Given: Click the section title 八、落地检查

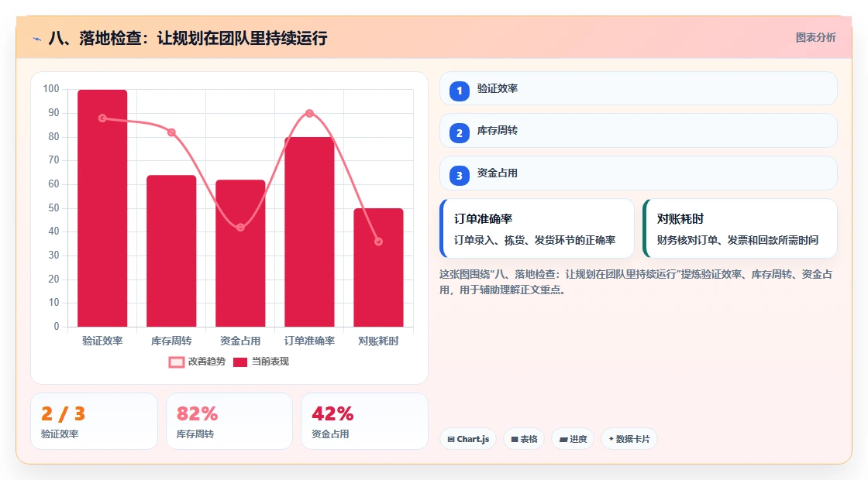Looking at the screenshot, I should (x=188, y=38).
